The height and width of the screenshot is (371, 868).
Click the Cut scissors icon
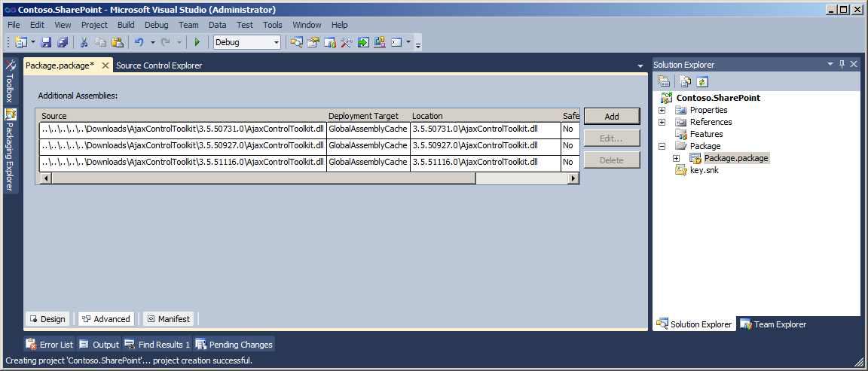point(84,42)
